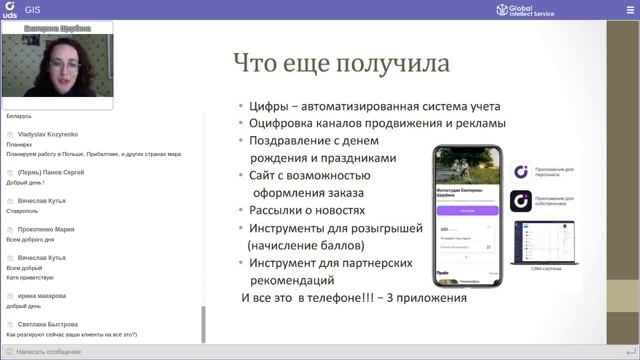Click the avatar icon beside Vladyslav Kozyrenko

coord(10,134)
